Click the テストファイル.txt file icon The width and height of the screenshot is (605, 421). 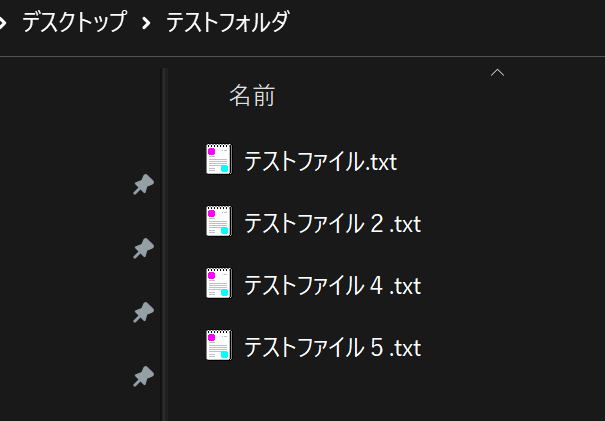(x=219, y=159)
